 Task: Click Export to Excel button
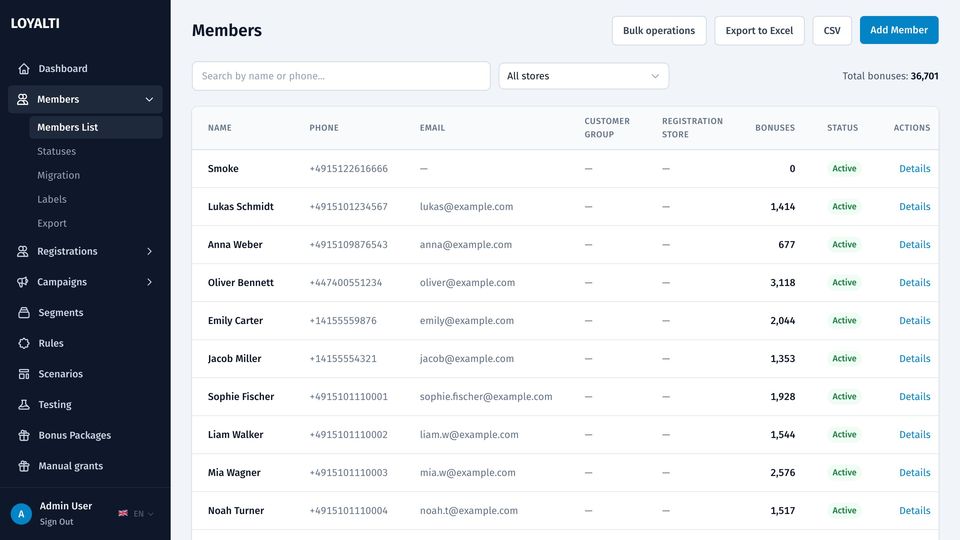pos(759,31)
